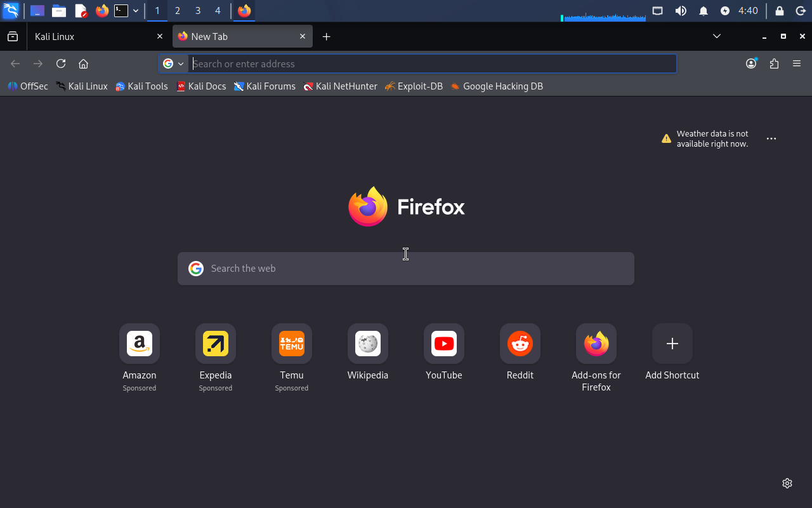Open new tab page settings gear
This screenshot has width=812, height=508.
(x=787, y=483)
